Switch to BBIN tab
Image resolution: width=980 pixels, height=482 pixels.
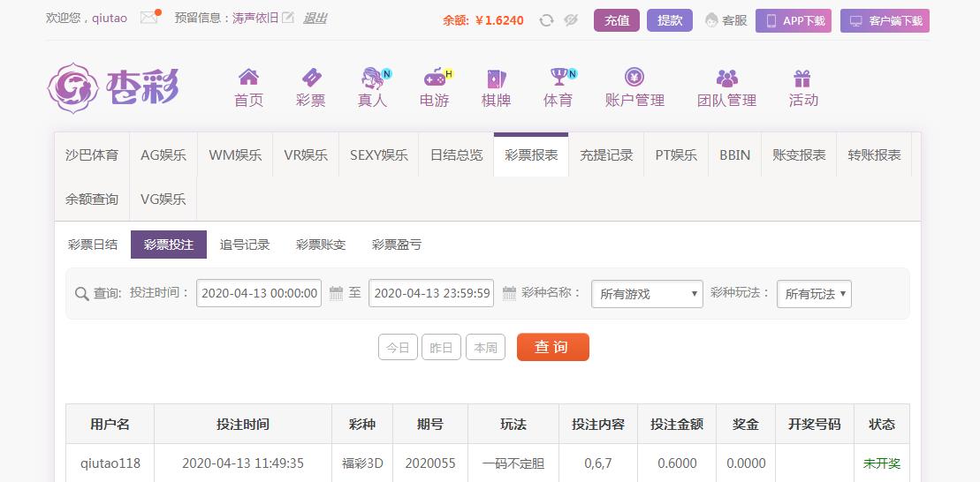click(735, 154)
